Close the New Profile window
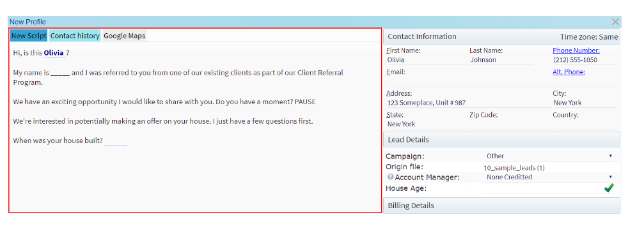The image size is (644, 240). click(x=615, y=22)
